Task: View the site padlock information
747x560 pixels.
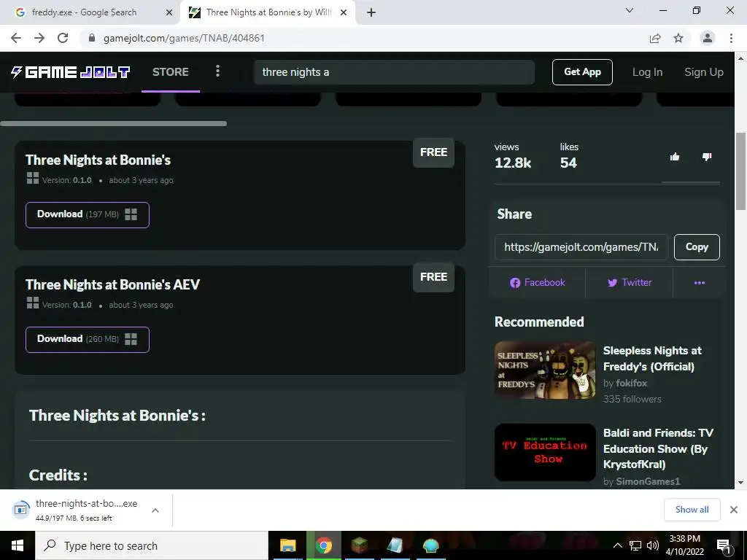Action: pos(92,38)
